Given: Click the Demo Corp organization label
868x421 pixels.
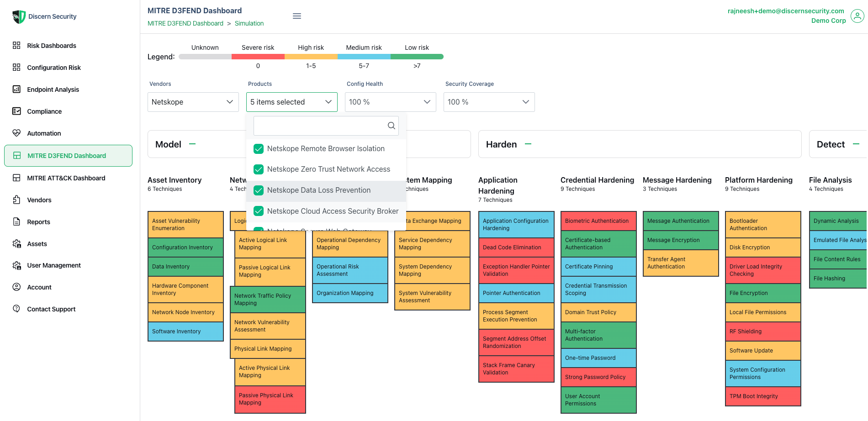Looking at the screenshot, I should (828, 21).
